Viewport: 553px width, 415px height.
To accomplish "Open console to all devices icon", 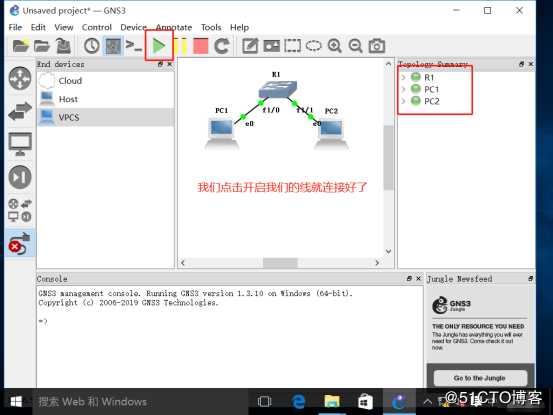I will (x=134, y=46).
